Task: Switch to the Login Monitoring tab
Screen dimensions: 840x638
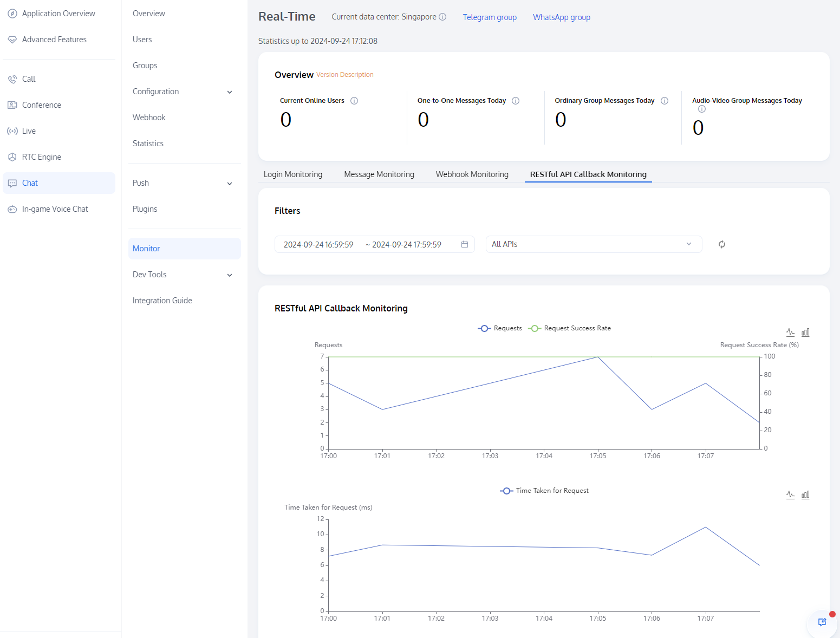Action: tap(293, 174)
